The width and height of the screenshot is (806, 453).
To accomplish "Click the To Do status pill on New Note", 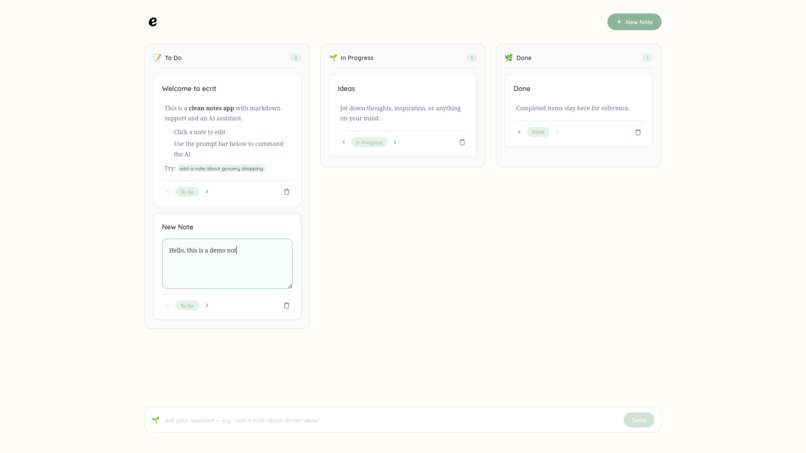I will 187,305.
